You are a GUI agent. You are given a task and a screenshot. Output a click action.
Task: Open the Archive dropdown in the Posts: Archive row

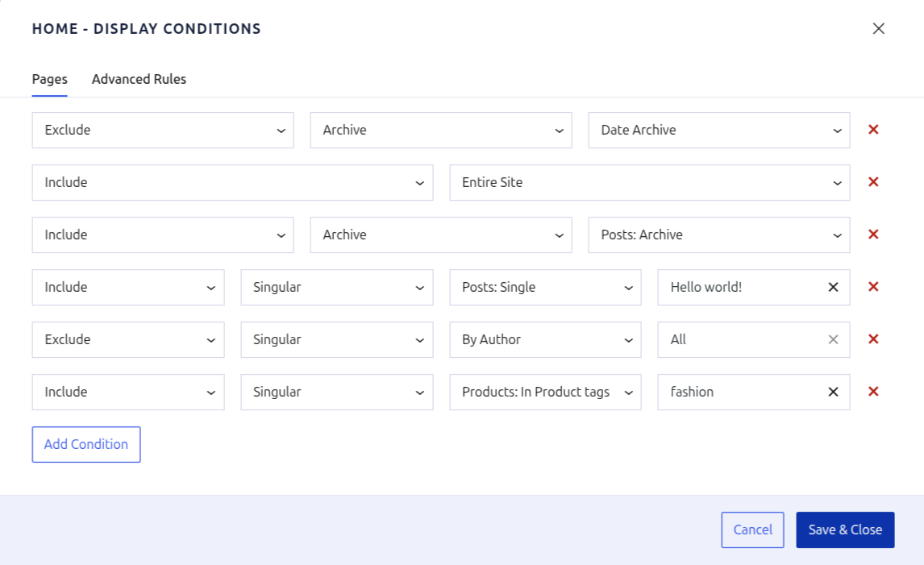[440, 235]
